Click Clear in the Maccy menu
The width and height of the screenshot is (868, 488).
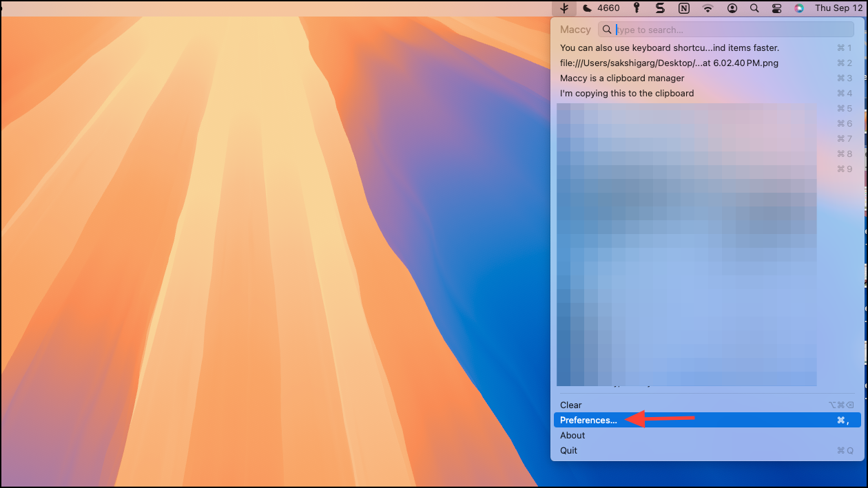(706, 405)
